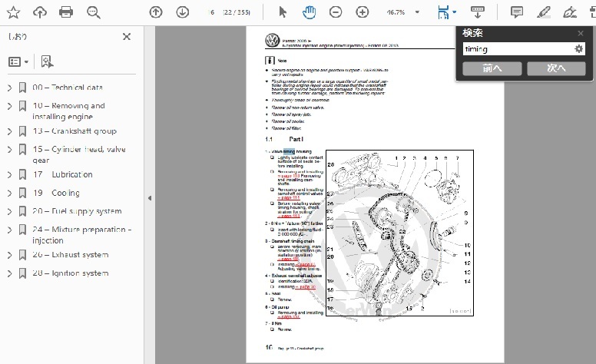
Task: Expand the 19 – Cooling bookmark
Action: pos(9,193)
